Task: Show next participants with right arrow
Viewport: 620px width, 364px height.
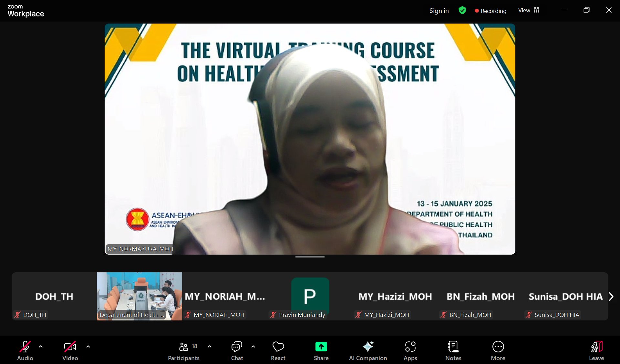Action: (x=611, y=297)
